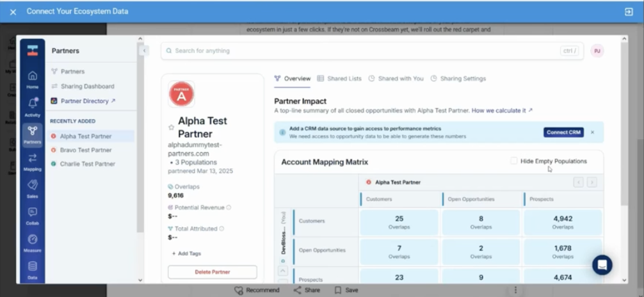Image resolution: width=644 pixels, height=297 pixels.
Task: Click the Share button below panel
Action: click(307, 290)
